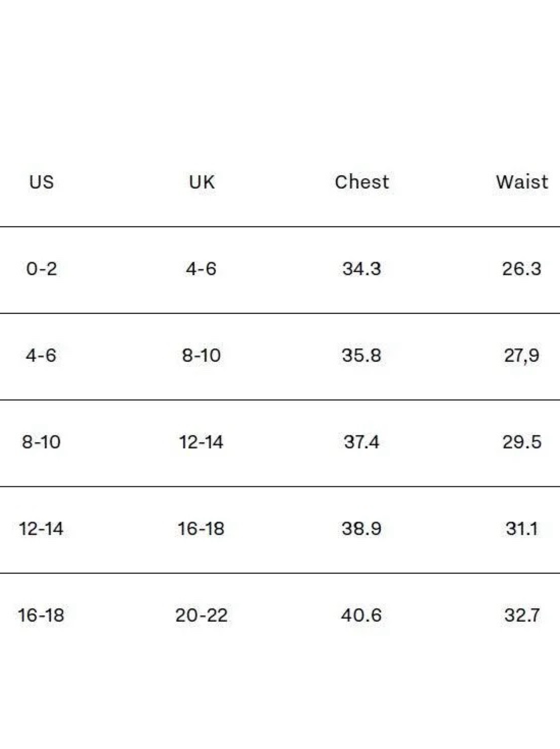Screen dimensions: 560x749
Task: Click the chest value 34.3
Action: [x=362, y=269]
